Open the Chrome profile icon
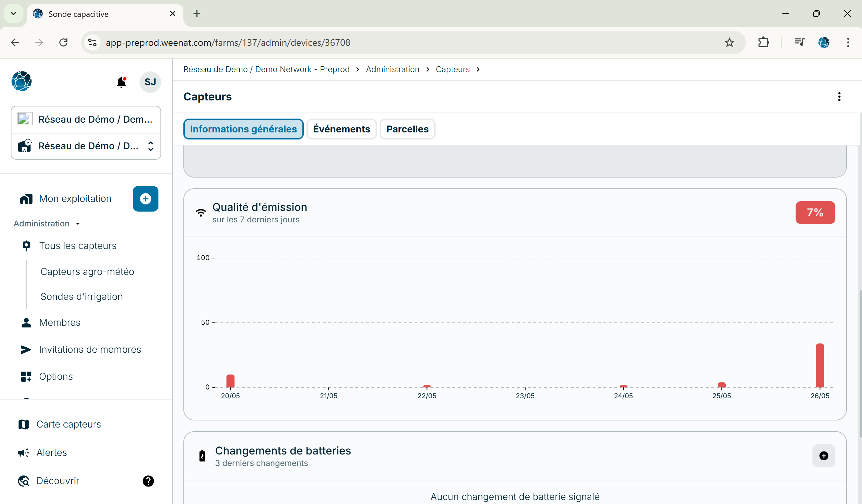 tap(824, 42)
